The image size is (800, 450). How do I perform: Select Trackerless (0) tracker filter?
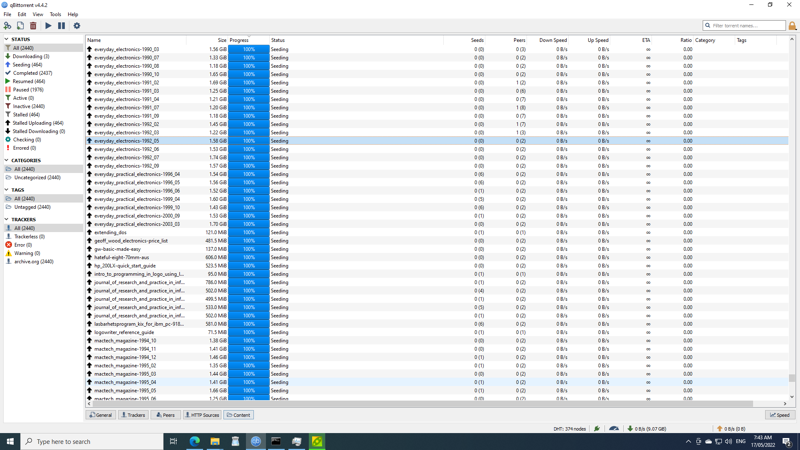click(x=29, y=237)
